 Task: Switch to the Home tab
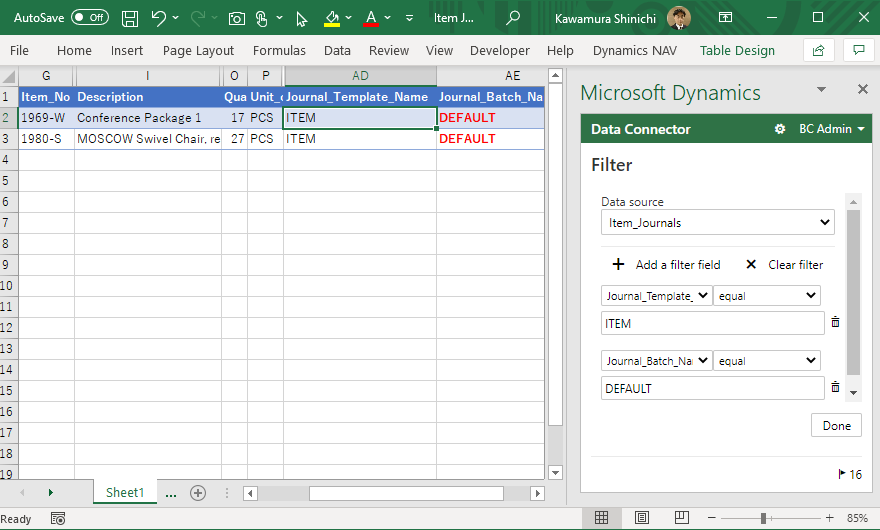pos(74,51)
